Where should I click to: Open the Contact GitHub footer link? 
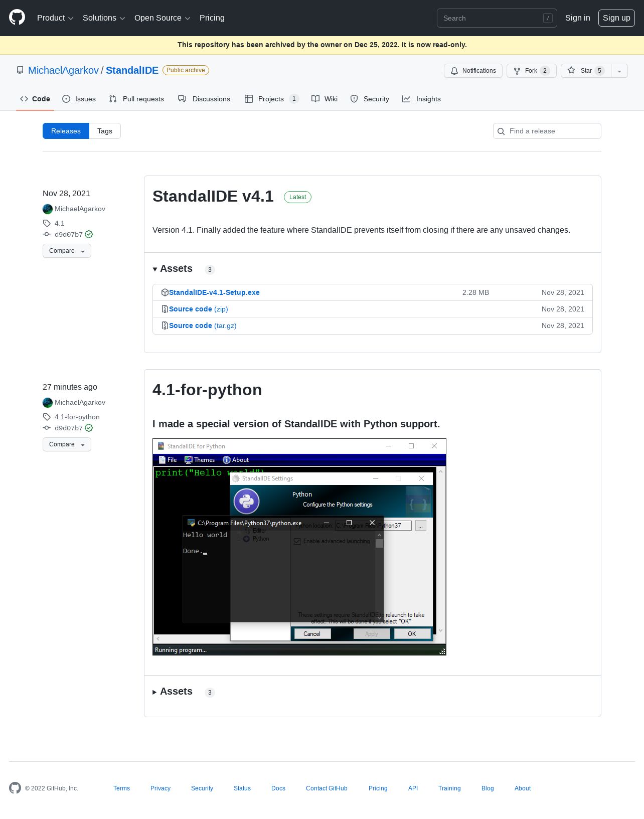(x=327, y=788)
